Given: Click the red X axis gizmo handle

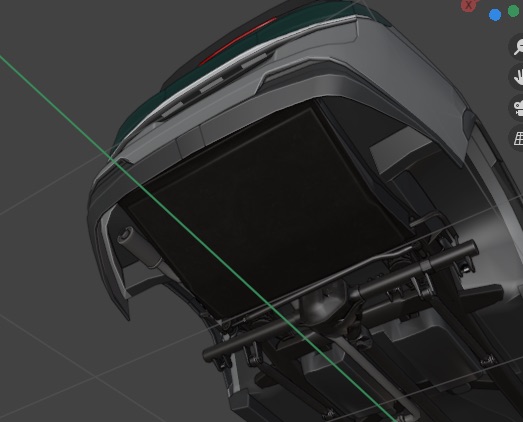Looking at the screenshot, I should pyautogui.click(x=469, y=5).
